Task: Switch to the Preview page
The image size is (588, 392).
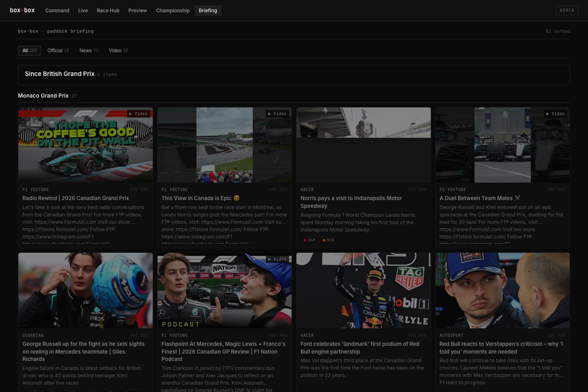Action: [x=138, y=11]
